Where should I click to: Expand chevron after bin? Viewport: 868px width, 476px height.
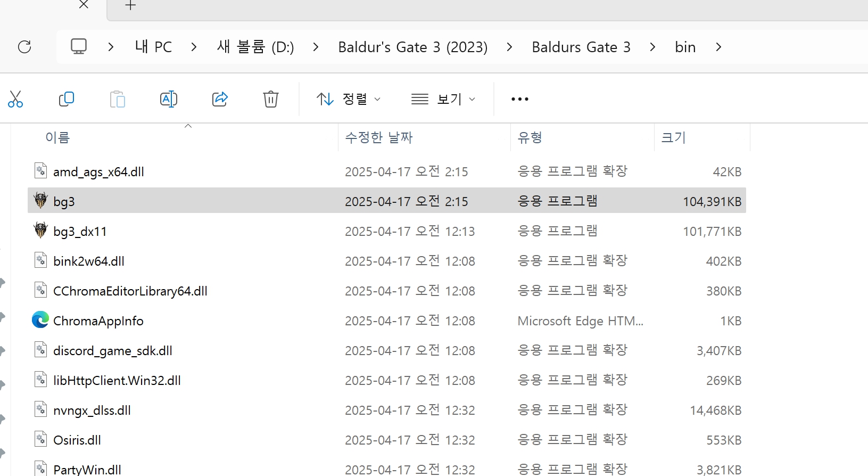(718, 47)
